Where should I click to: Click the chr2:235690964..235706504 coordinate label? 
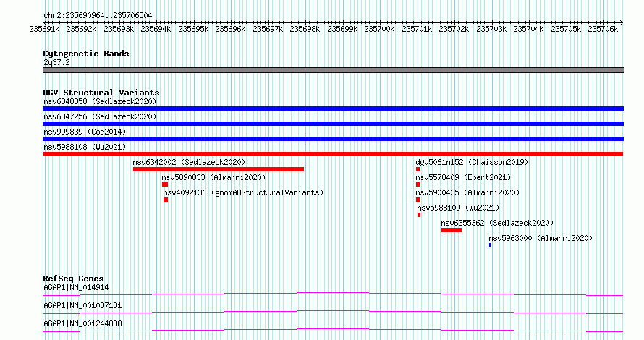point(98,15)
